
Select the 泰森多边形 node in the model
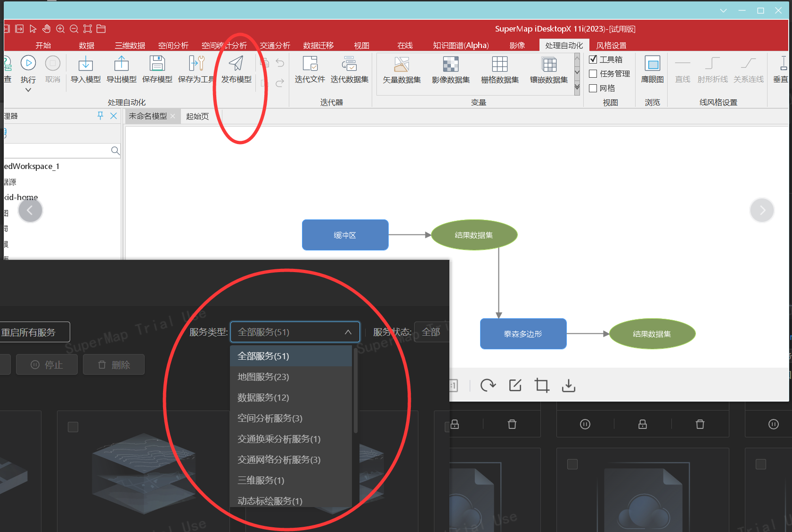click(x=523, y=334)
